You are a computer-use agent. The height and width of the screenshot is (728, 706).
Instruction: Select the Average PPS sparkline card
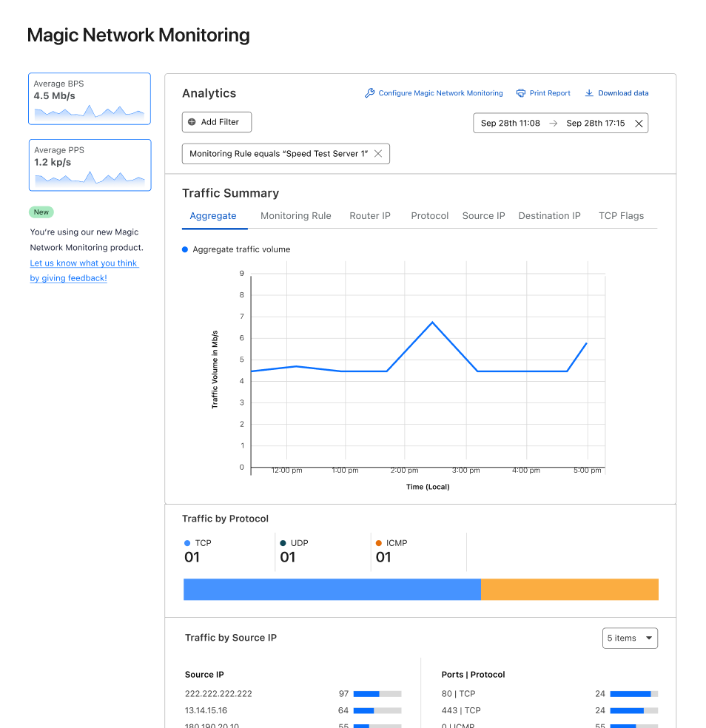90,165
